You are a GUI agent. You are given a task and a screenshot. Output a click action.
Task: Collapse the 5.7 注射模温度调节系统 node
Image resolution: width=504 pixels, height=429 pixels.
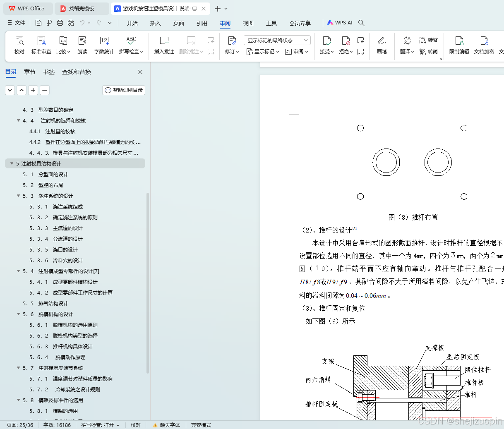18,368
